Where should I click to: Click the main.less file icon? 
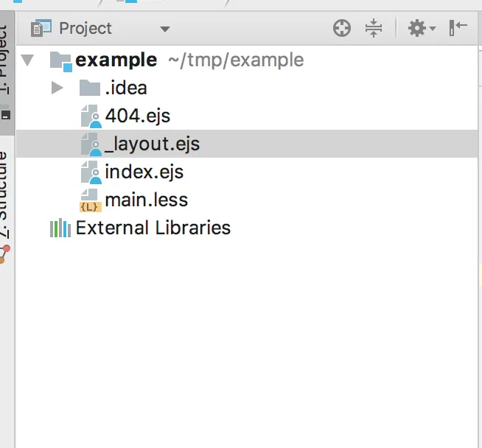(x=90, y=200)
